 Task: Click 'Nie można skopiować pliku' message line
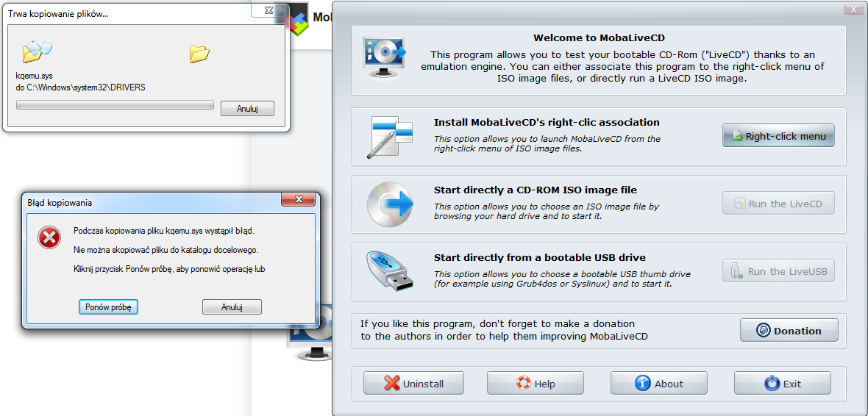166,250
